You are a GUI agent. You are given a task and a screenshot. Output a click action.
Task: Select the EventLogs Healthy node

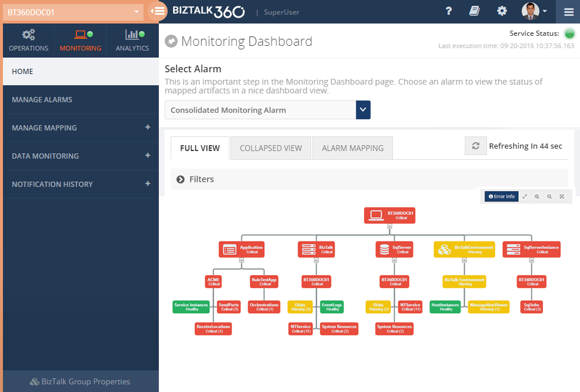(x=332, y=307)
